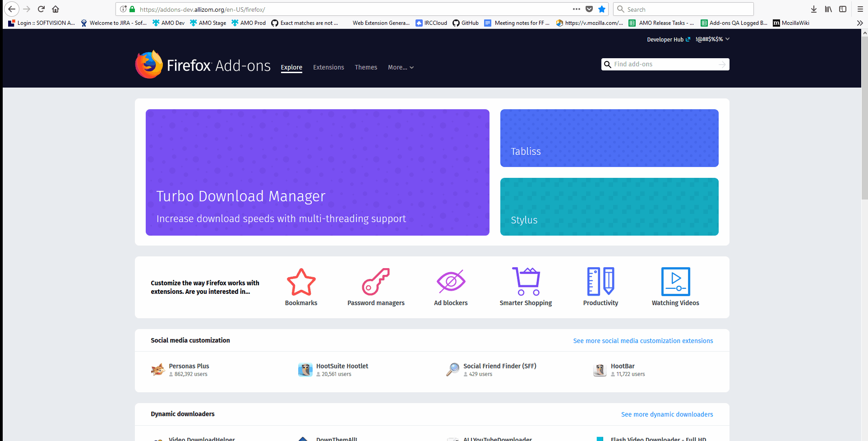Toggle the browser sidebar
The height and width of the screenshot is (441, 868).
pyautogui.click(x=843, y=9)
